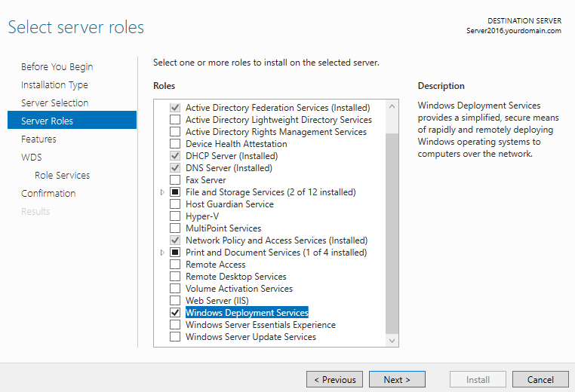
Task: Expand File and Storage Services role
Action: [162, 192]
